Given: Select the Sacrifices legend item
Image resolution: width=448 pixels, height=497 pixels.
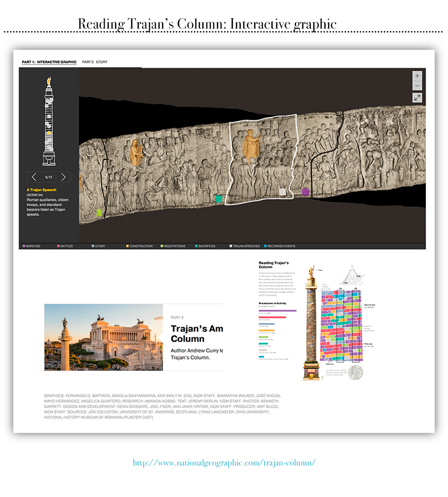Looking at the screenshot, I should [205, 246].
